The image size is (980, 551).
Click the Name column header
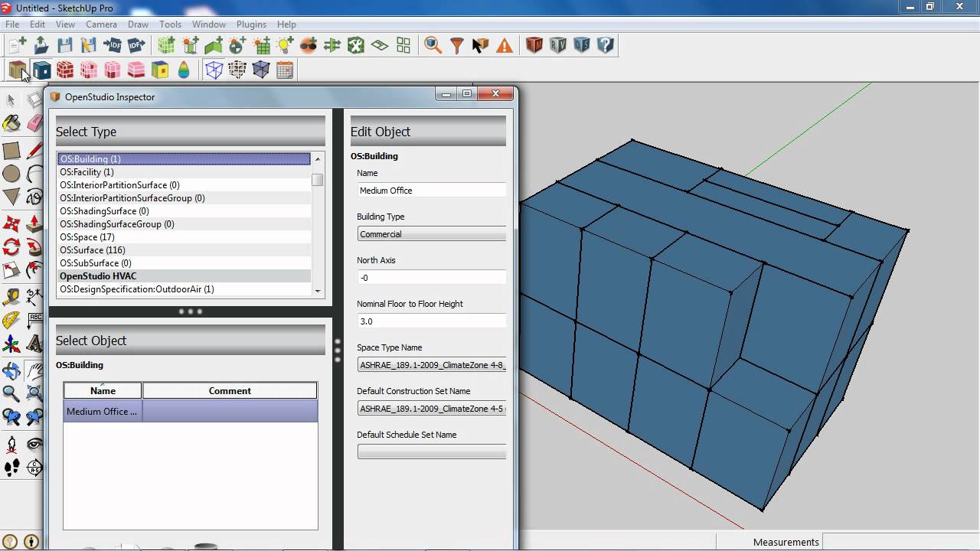[103, 390]
